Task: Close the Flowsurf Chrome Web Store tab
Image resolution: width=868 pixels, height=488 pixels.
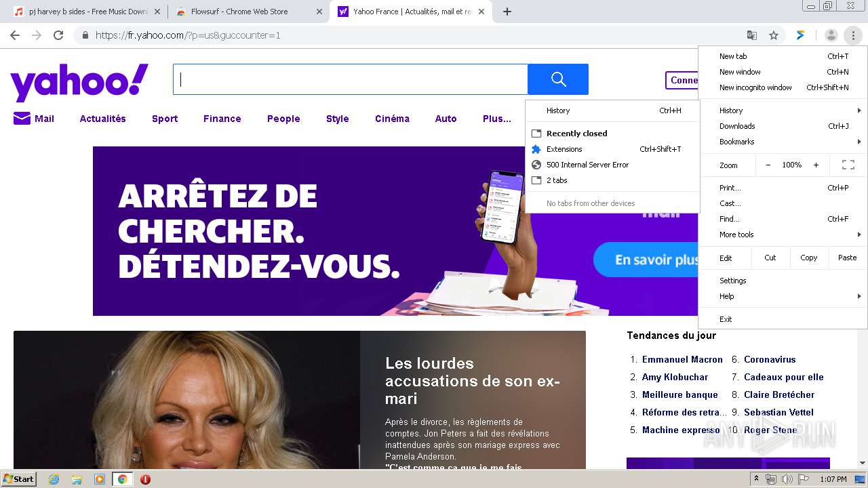Action: click(x=319, y=12)
